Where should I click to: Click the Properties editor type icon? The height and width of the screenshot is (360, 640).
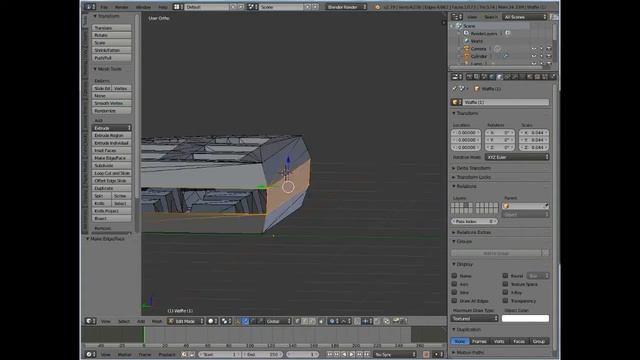(457, 77)
